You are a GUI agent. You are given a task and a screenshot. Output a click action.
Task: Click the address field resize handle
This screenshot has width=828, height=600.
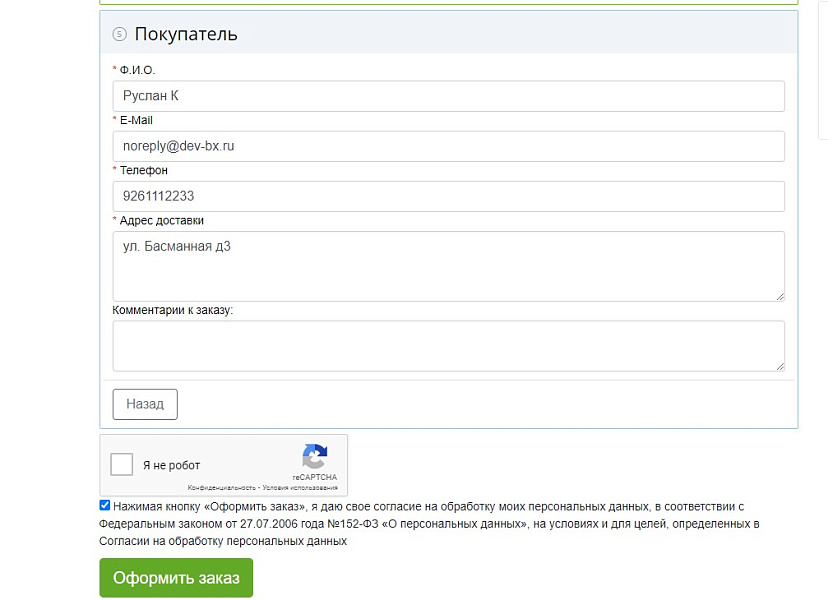click(x=779, y=295)
